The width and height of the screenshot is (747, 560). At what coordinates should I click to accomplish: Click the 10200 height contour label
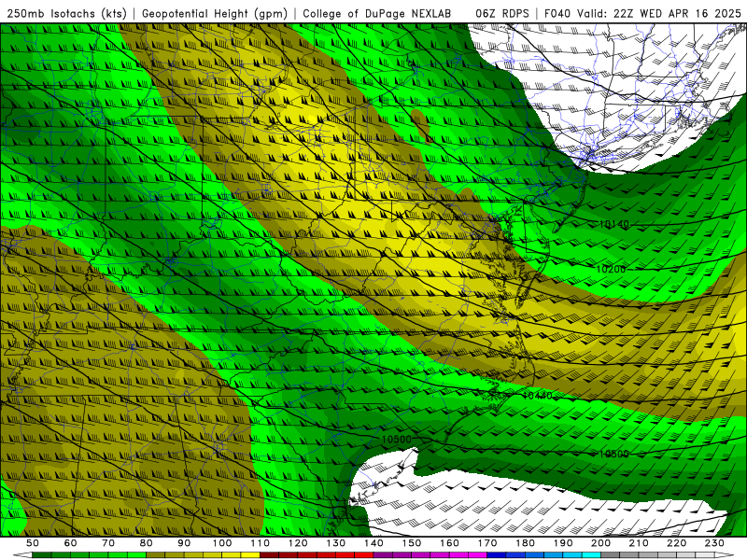(611, 269)
